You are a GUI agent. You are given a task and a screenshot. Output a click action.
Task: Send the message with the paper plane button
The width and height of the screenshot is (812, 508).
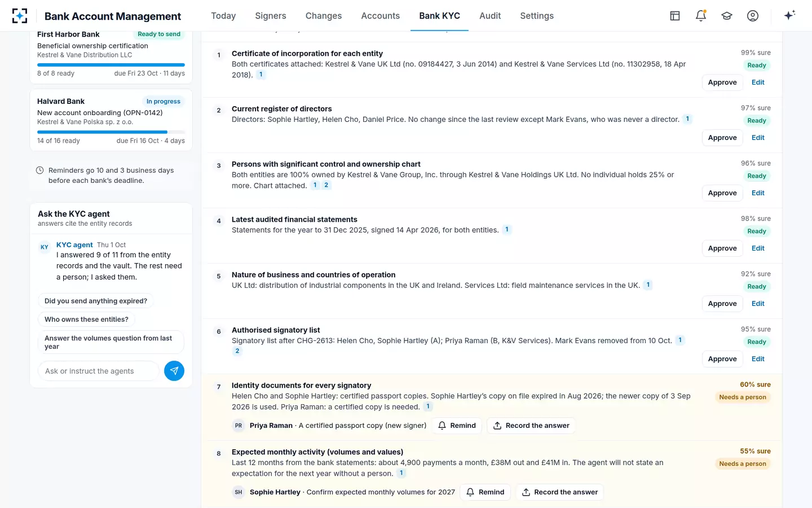click(174, 371)
